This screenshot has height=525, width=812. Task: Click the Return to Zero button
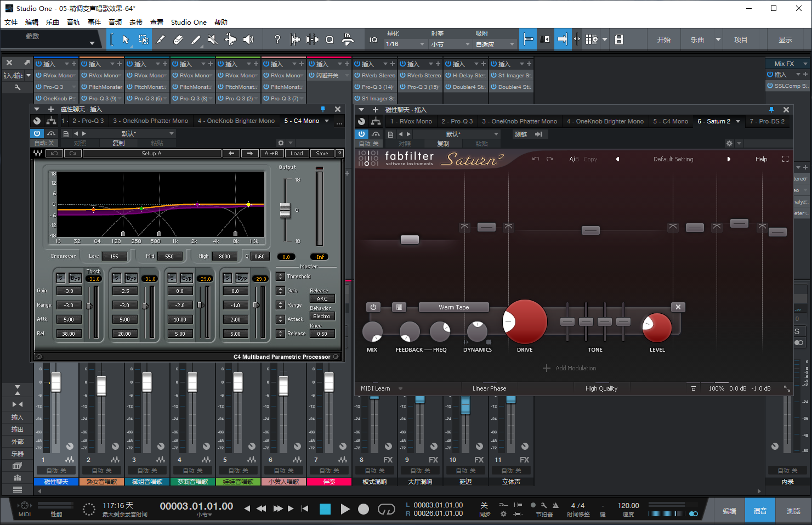point(305,509)
